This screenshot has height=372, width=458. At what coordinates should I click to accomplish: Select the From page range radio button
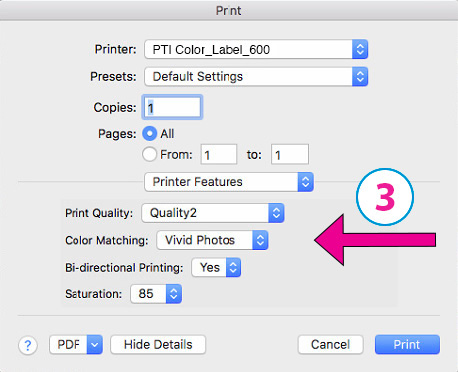tap(149, 155)
